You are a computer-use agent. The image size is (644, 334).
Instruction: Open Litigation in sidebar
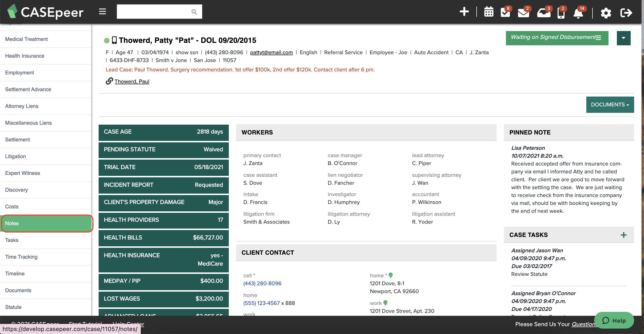[x=46, y=156]
